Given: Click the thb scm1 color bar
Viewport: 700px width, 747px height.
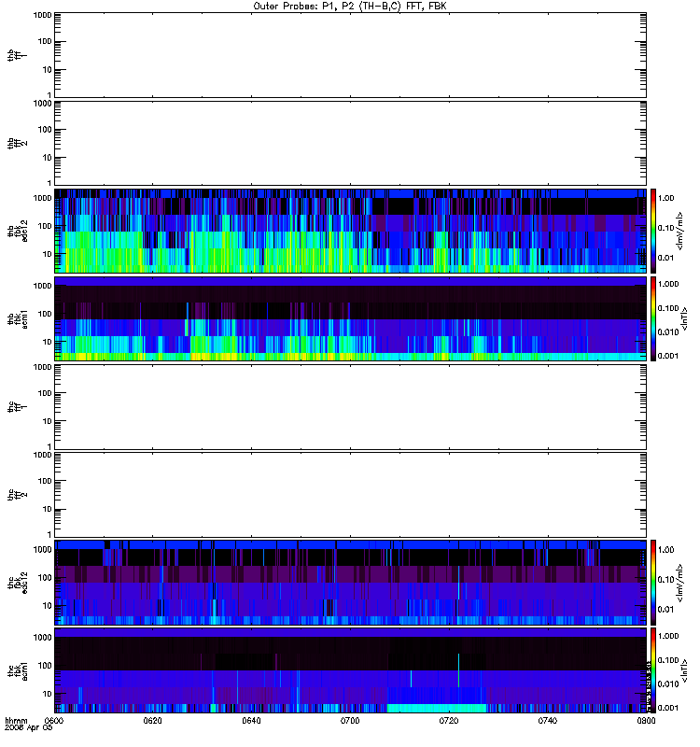Looking at the screenshot, I should coord(653,318).
